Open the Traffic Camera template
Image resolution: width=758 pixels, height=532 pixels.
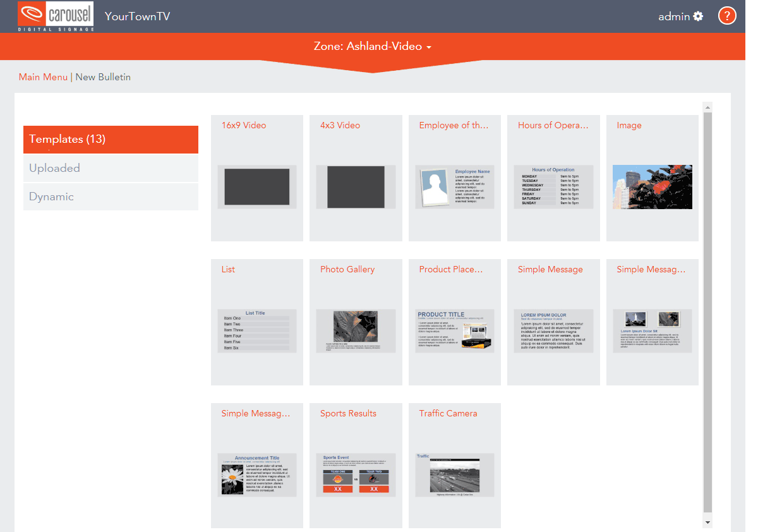coord(455,466)
